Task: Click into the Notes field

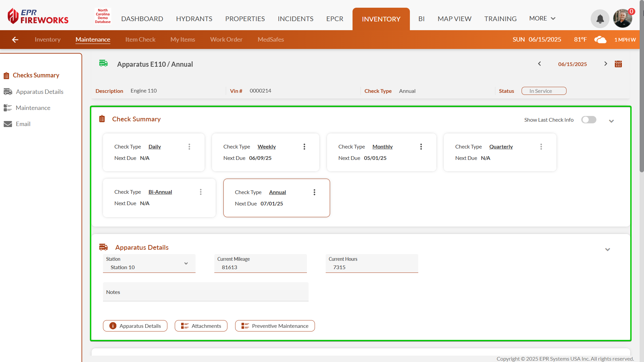Action: coord(205,292)
